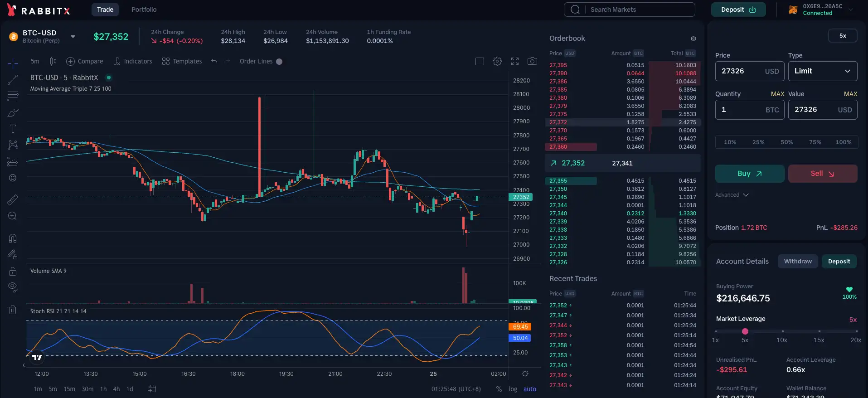Select the trend line drawing tool
The image size is (868, 398).
point(13,80)
